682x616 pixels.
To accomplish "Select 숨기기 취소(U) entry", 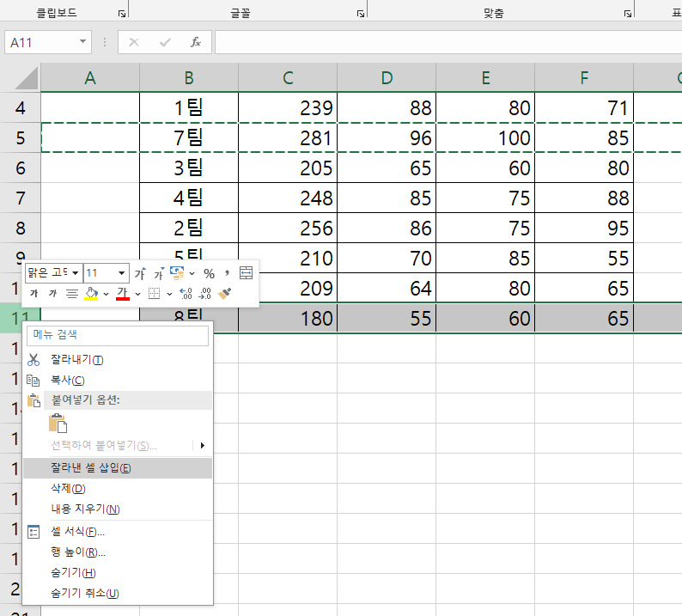I will click(x=118, y=594).
